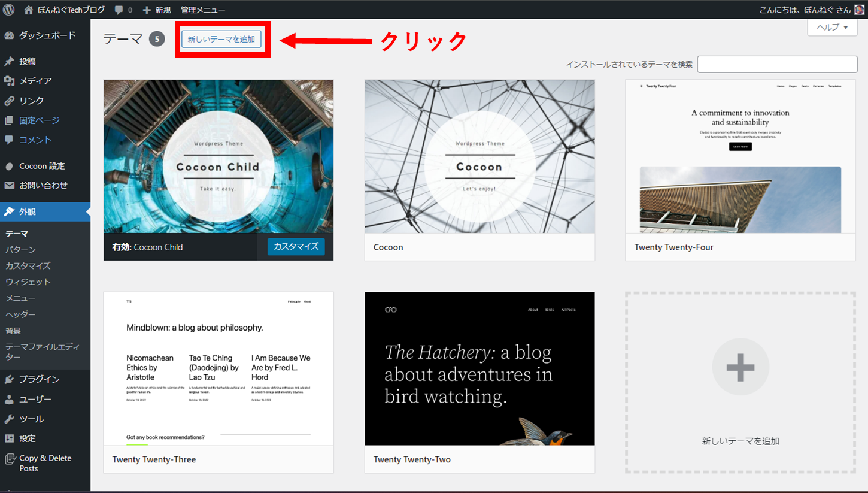Click the Twenty Twenty-Three theme name
Image resolution: width=868 pixels, height=493 pixels.
154,459
